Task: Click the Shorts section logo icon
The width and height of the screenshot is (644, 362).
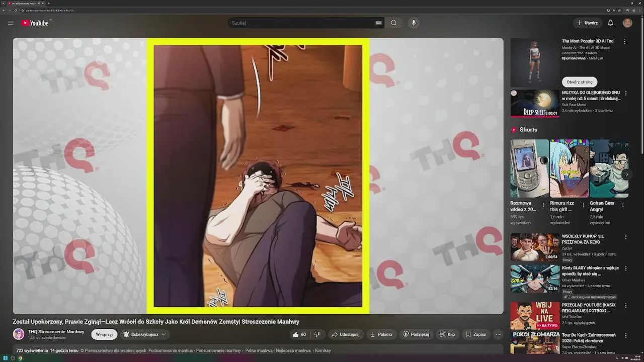Action: pyautogui.click(x=514, y=130)
